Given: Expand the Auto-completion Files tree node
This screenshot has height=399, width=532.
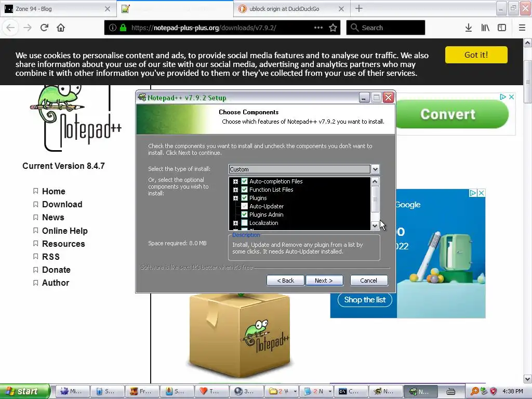Looking at the screenshot, I should click(235, 181).
